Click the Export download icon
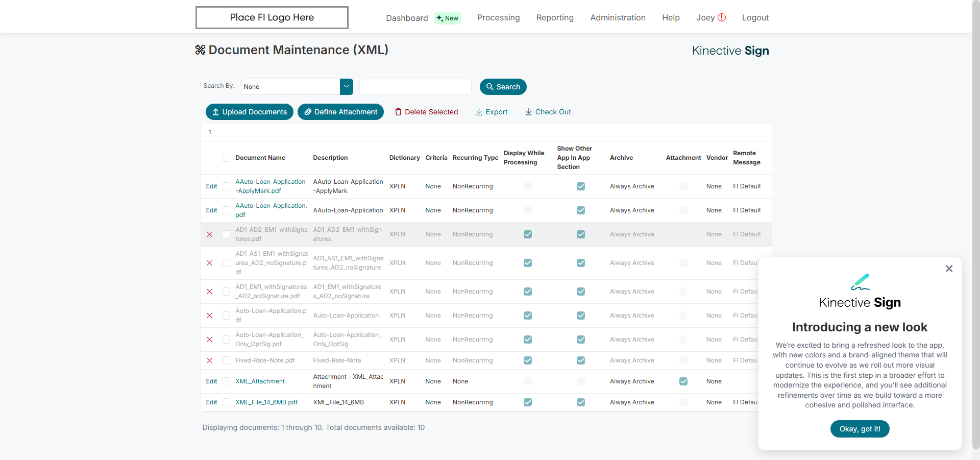980x460 pixels. [479, 112]
